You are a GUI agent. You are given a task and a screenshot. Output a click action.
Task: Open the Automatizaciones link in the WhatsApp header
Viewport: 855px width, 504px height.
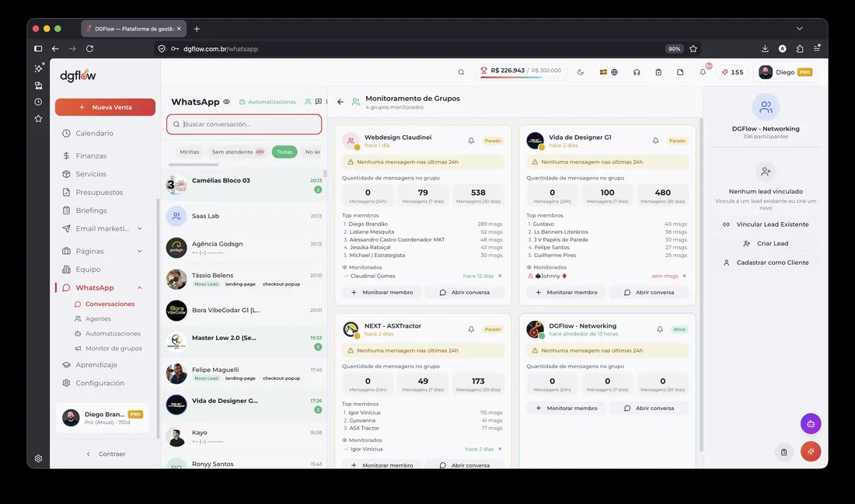point(267,102)
